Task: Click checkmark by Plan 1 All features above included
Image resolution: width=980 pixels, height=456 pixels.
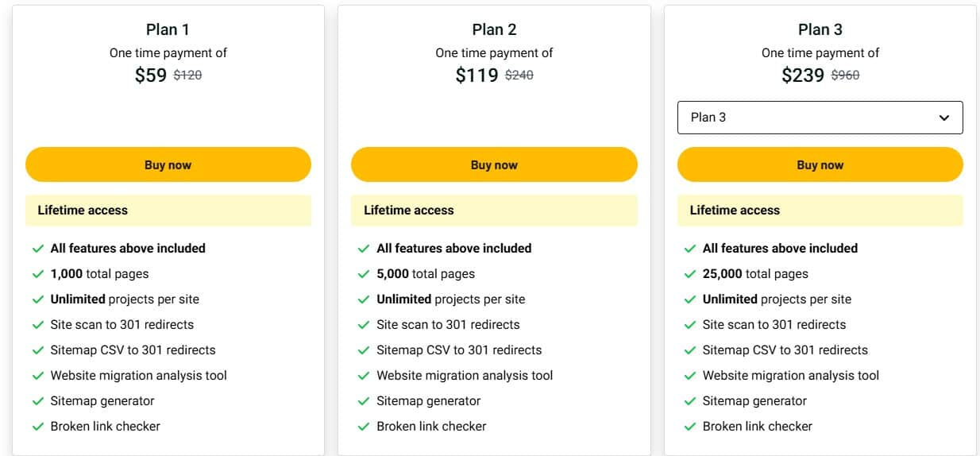Action: coord(37,249)
